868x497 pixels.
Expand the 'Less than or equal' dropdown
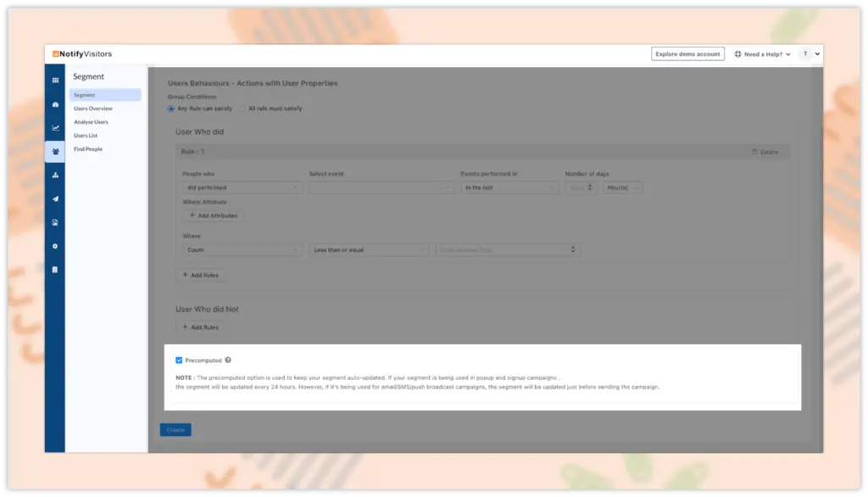coord(369,250)
